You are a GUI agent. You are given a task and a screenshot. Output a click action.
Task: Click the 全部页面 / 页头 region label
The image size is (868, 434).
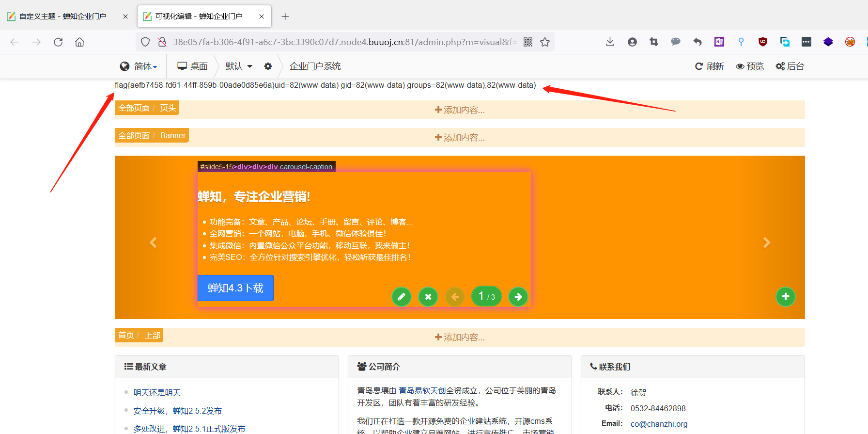(147, 108)
